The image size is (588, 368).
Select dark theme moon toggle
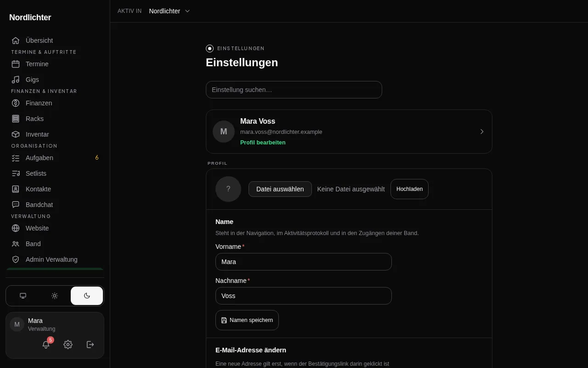coord(87,296)
